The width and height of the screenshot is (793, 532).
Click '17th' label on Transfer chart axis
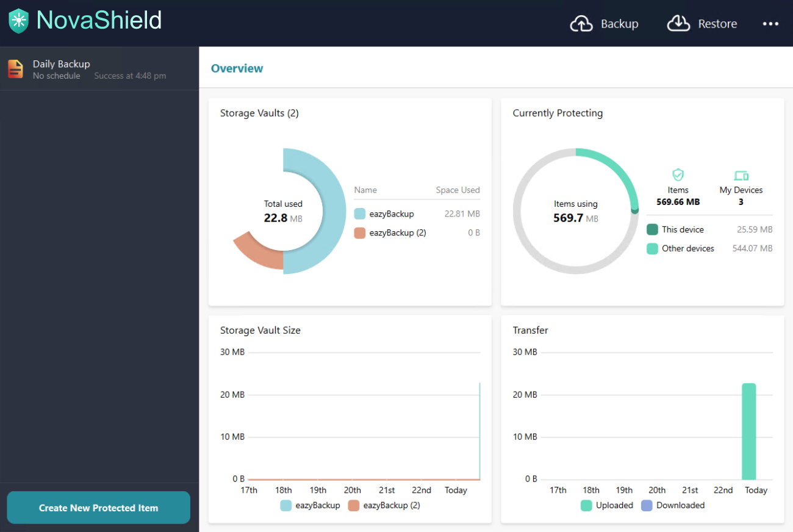[x=558, y=490]
